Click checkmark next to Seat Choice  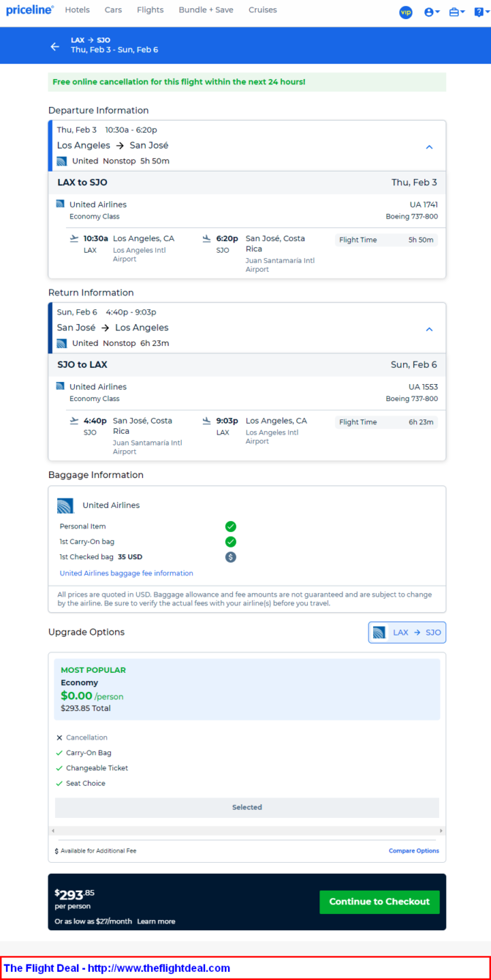pos(59,784)
